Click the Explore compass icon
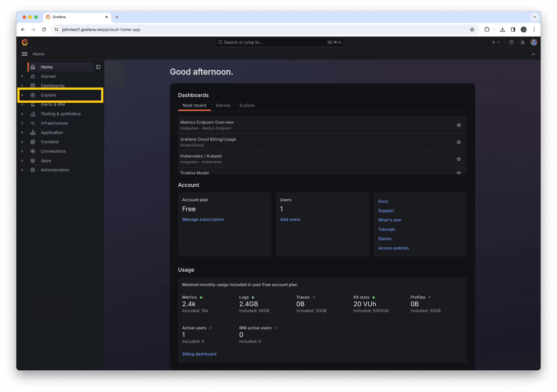Screen dimensions: 557x392 point(33,95)
